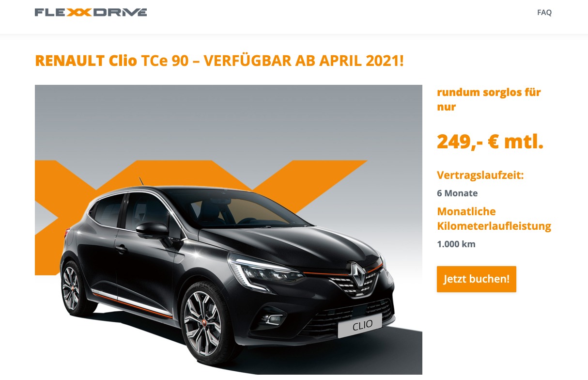The image size is (588, 380).
Task: Click the rundum sorglos für nur text
Action: (x=489, y=99)
